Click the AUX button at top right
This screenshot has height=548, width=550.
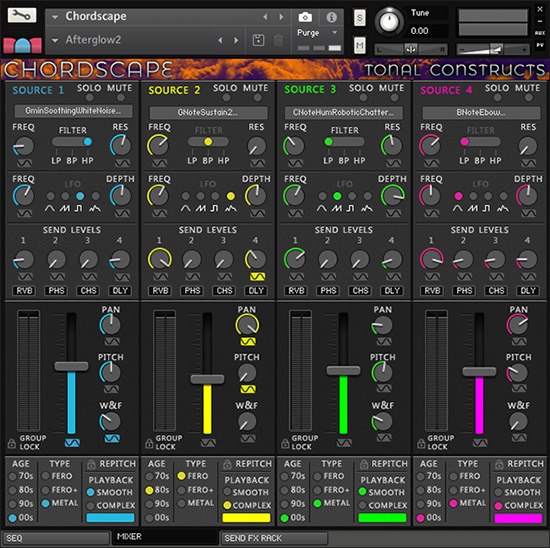(540, 33)
